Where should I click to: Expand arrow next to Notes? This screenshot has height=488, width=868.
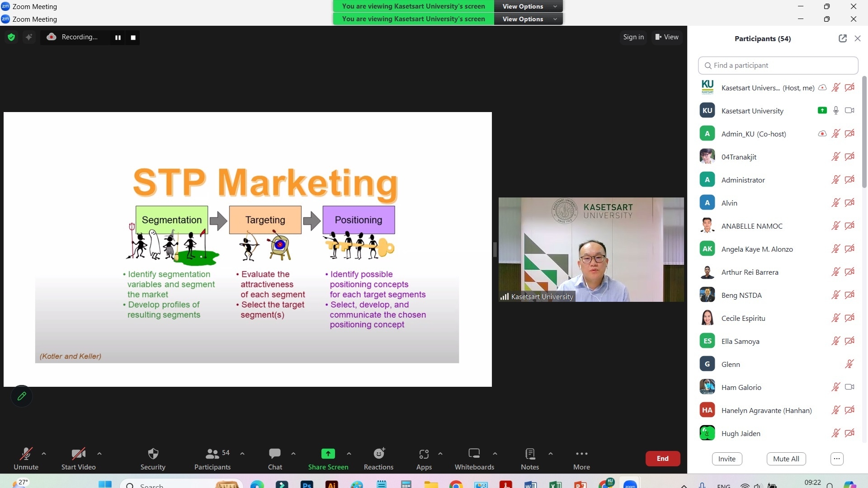point(551,454)
